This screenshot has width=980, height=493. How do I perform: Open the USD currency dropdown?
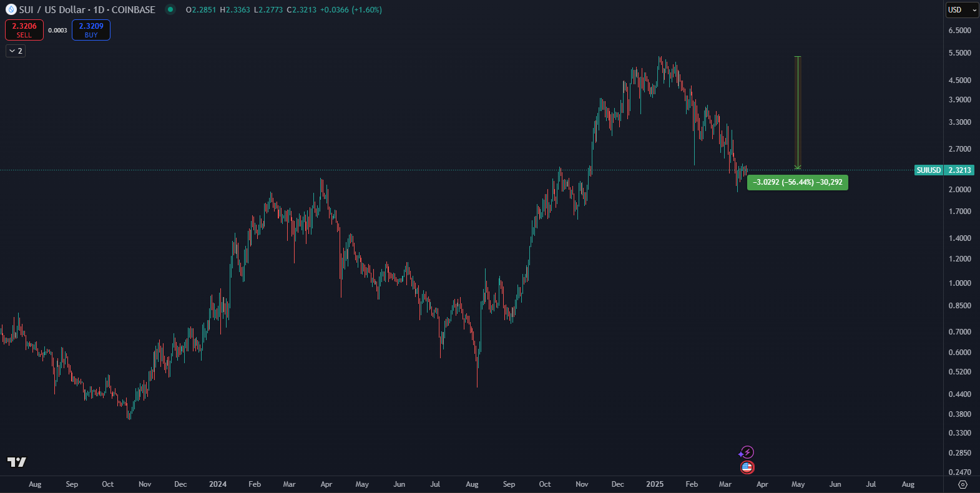(x=961, y=10)
